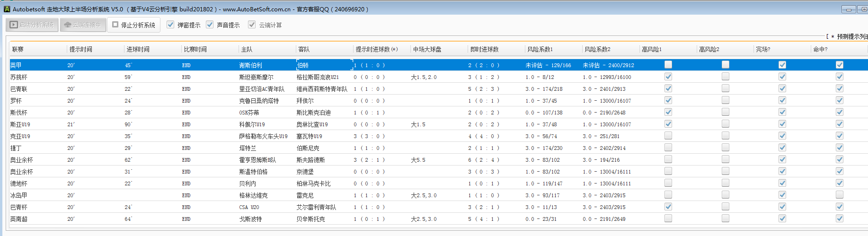
Task: Check the 高风险1 box in the 英甲 row
Action: [668, 65]
